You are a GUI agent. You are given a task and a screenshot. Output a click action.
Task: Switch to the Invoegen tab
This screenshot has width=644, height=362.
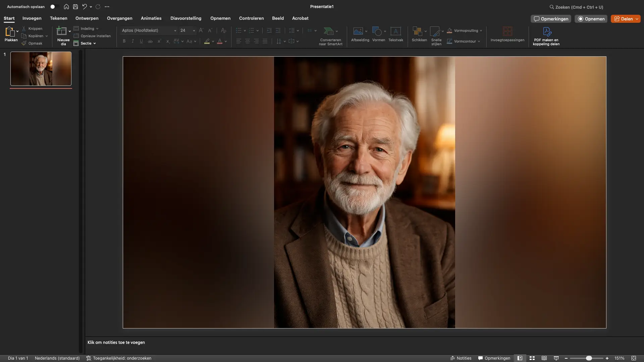[x=32, y=18]
